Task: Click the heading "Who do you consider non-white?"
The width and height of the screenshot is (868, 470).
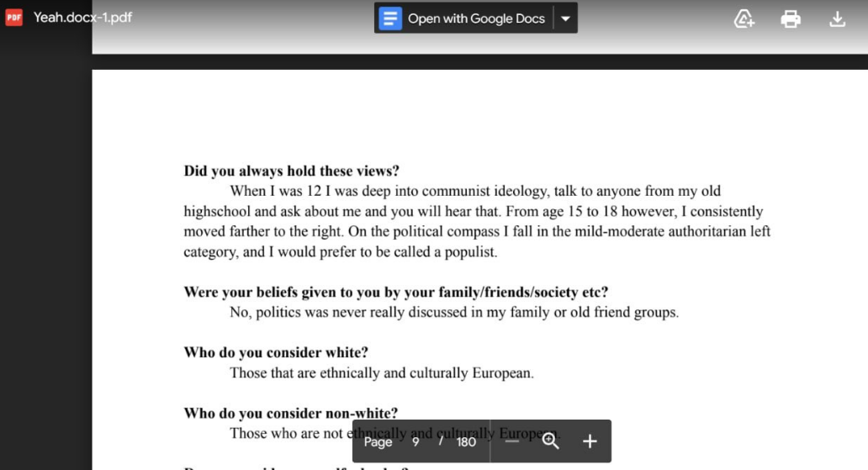Action: click(290, 413)
